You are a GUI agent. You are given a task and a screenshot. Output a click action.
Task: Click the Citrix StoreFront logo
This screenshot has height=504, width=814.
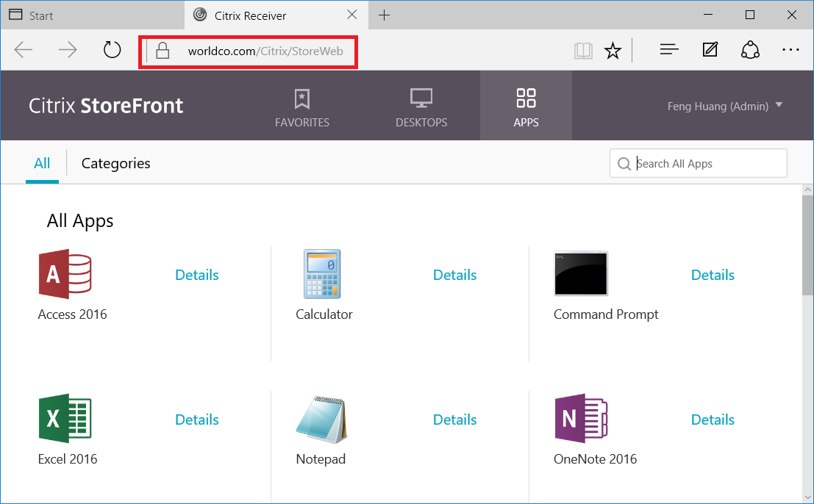[x=105, y=106]
